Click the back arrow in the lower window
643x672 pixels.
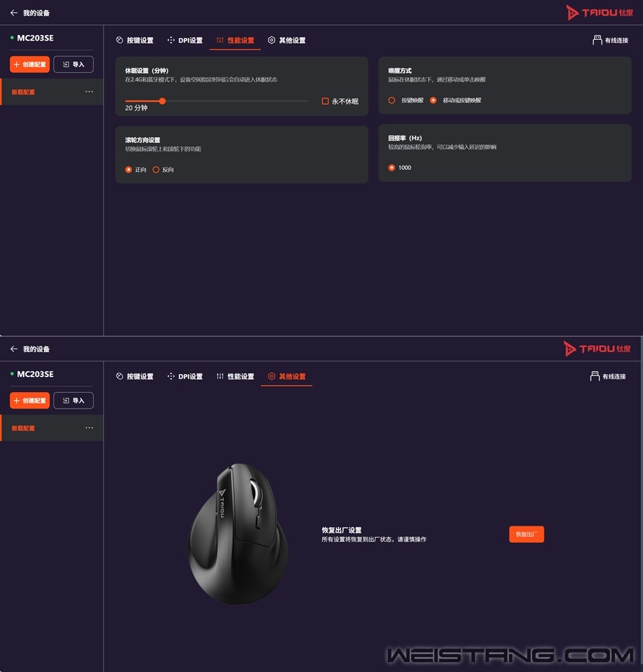tap(14, 349)
